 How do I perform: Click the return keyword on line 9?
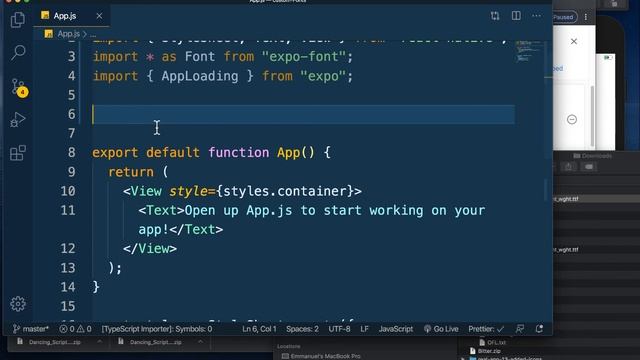click(131, 172)
